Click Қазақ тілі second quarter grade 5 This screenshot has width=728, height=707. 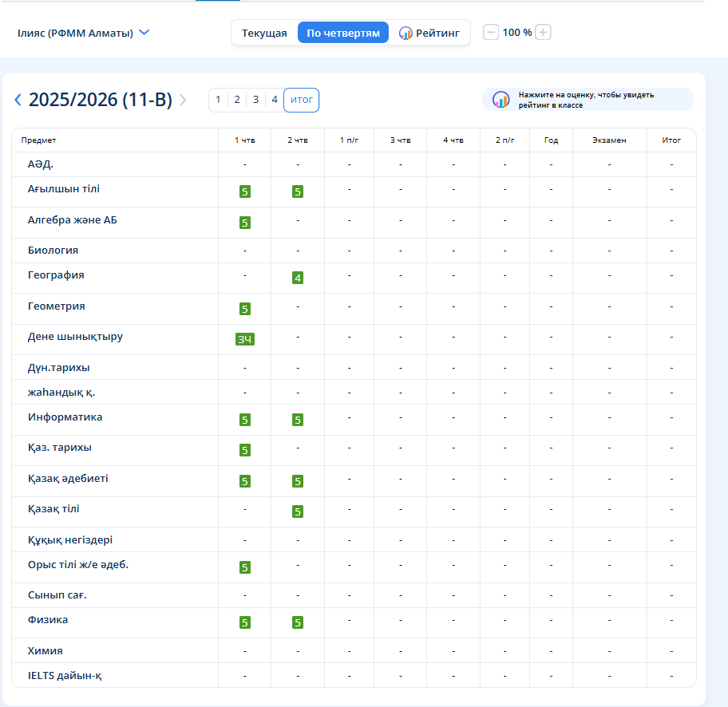(x=298, y=511)
